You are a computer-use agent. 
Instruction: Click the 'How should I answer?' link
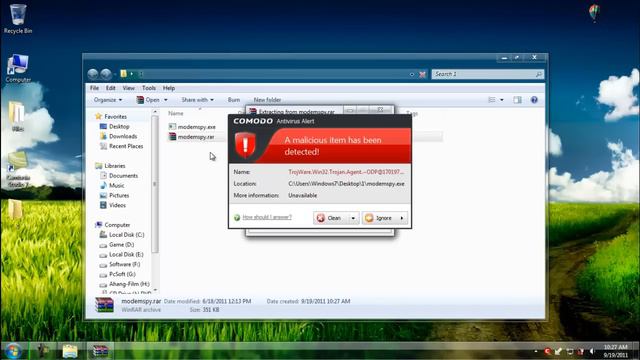267,217
